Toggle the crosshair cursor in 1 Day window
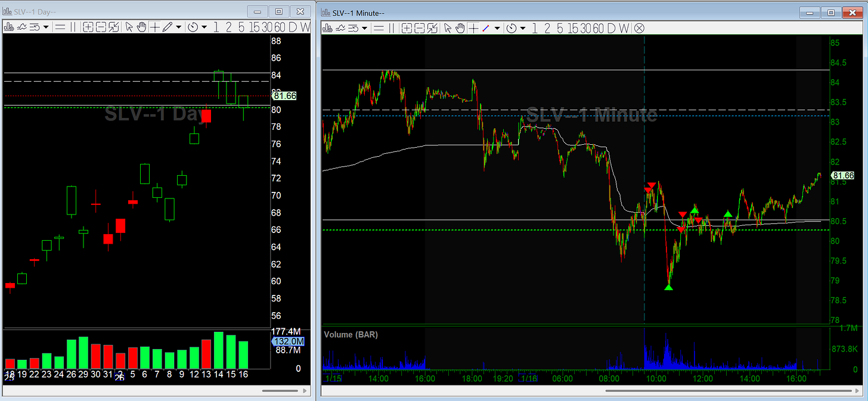Screen dimensions: 868x401 [x=154, y=27]
